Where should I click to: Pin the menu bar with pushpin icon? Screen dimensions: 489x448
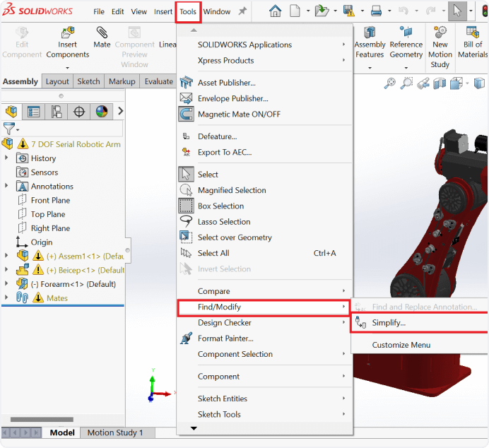click(242, 11)
